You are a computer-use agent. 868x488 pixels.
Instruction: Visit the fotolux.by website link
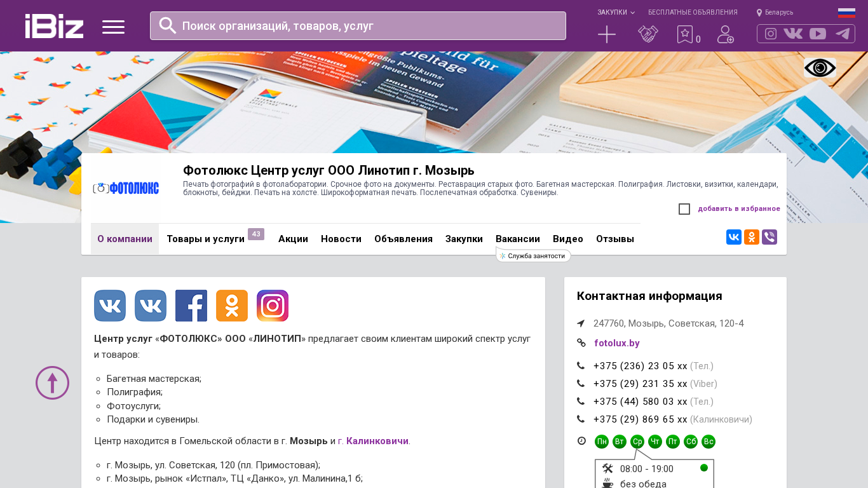point(617,343)
